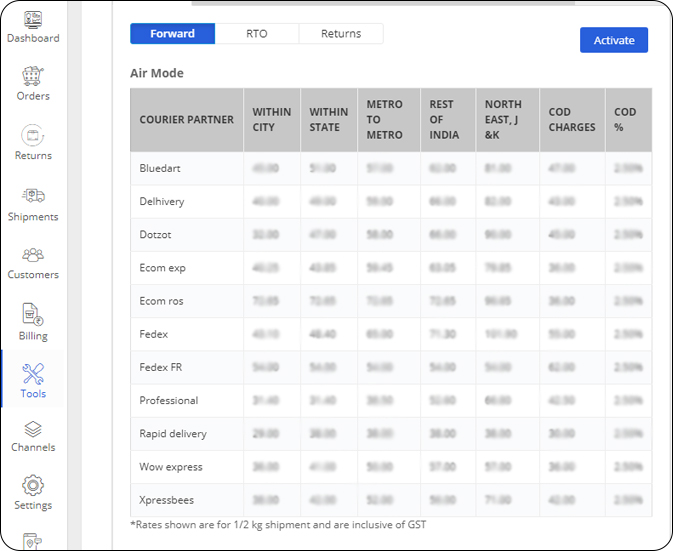Click the Shipments label in sidebar
The width and height of the screenshot is (673, 551).
(33, 217)
